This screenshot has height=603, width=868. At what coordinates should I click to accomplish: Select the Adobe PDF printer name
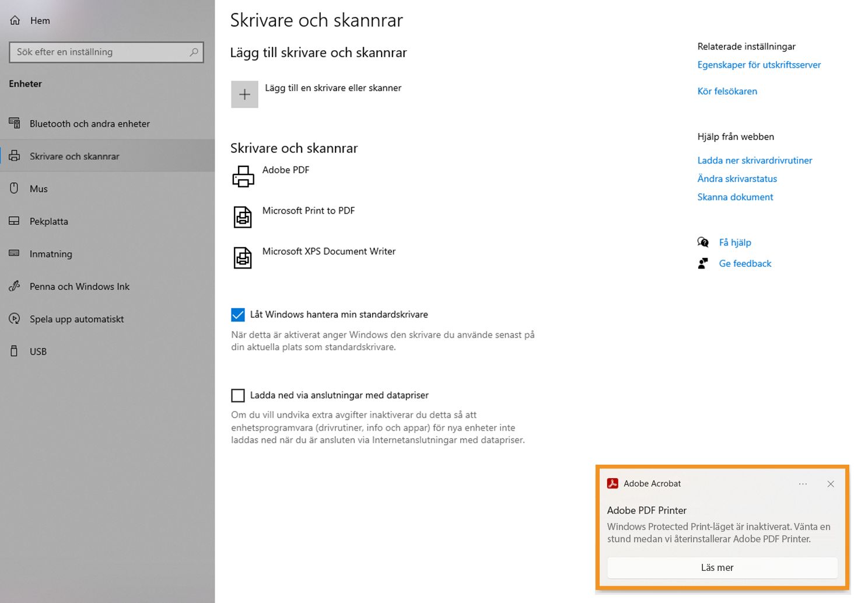286,170
